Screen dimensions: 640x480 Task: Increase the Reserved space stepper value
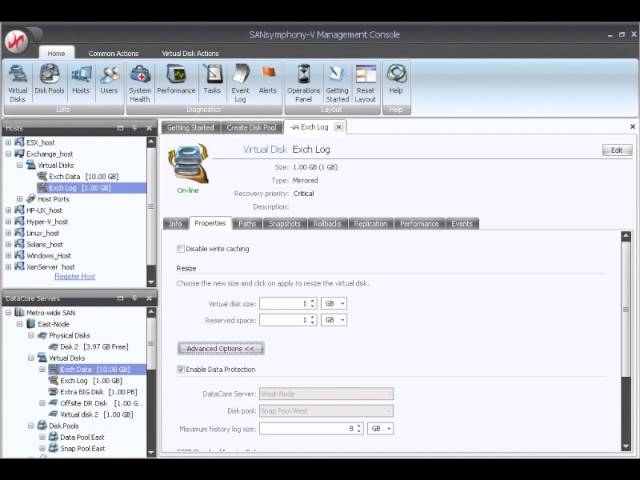[312, 317]
